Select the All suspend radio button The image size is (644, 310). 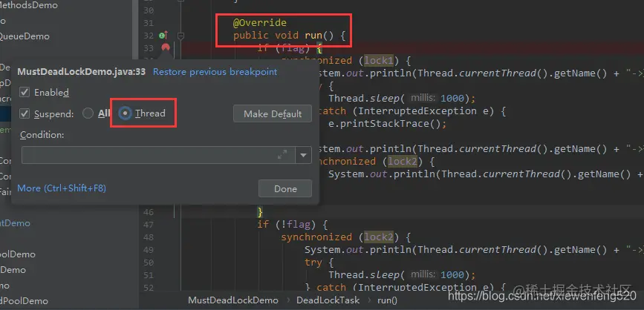88,113
